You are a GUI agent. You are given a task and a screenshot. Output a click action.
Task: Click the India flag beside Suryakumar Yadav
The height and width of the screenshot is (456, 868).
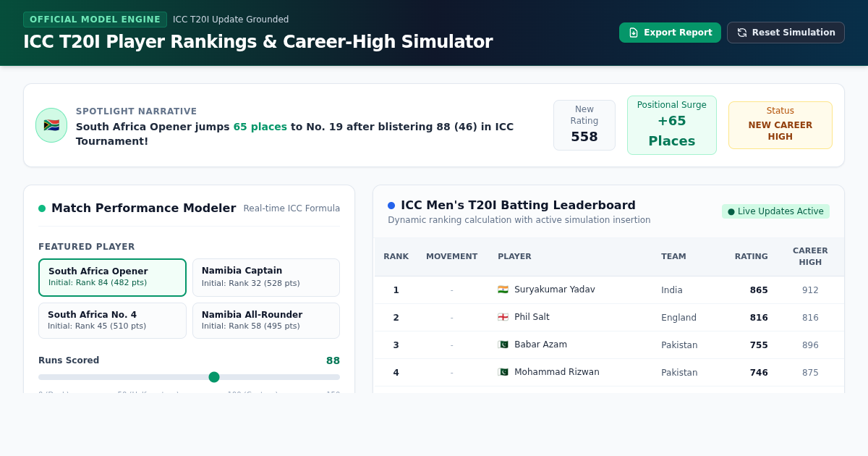503,290
